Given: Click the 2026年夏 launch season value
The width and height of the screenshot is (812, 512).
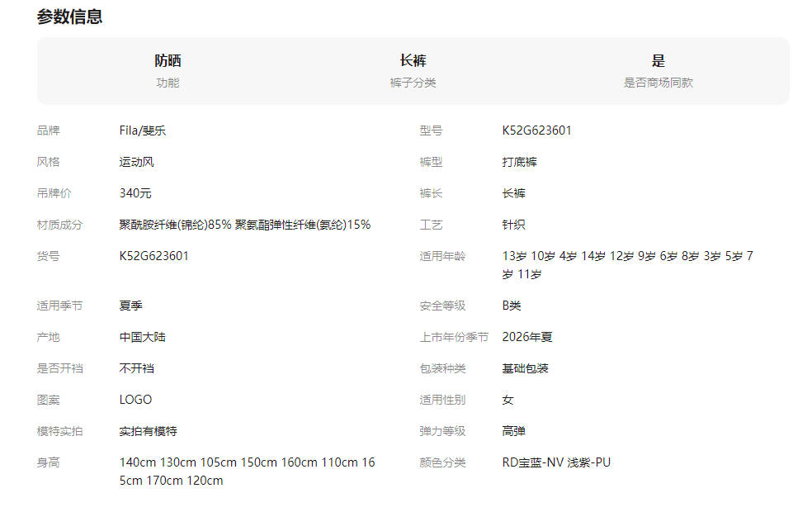Looking at the screenshot, I should pos(527,337).
